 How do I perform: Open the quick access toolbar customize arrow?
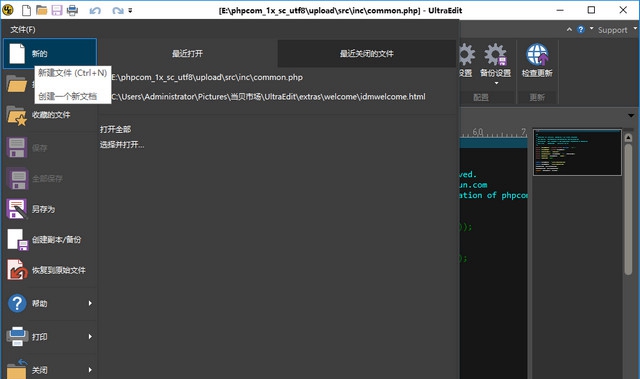pyautogui.click(x=130, y=11)
